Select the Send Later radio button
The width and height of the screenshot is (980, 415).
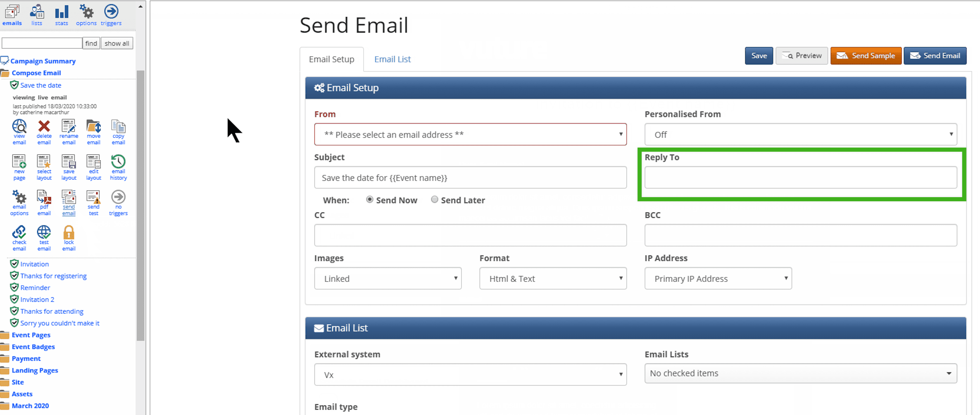(x=435, y=200)
